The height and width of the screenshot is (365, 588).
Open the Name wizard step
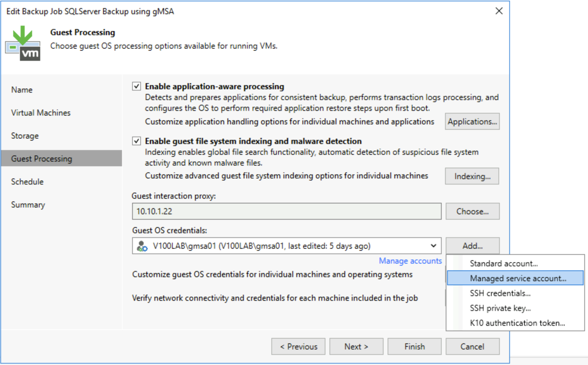22,90
